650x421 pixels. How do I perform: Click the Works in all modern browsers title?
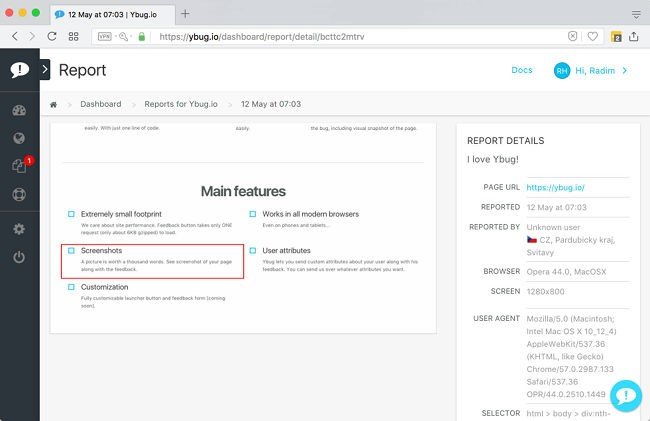(x=310, y=214)
